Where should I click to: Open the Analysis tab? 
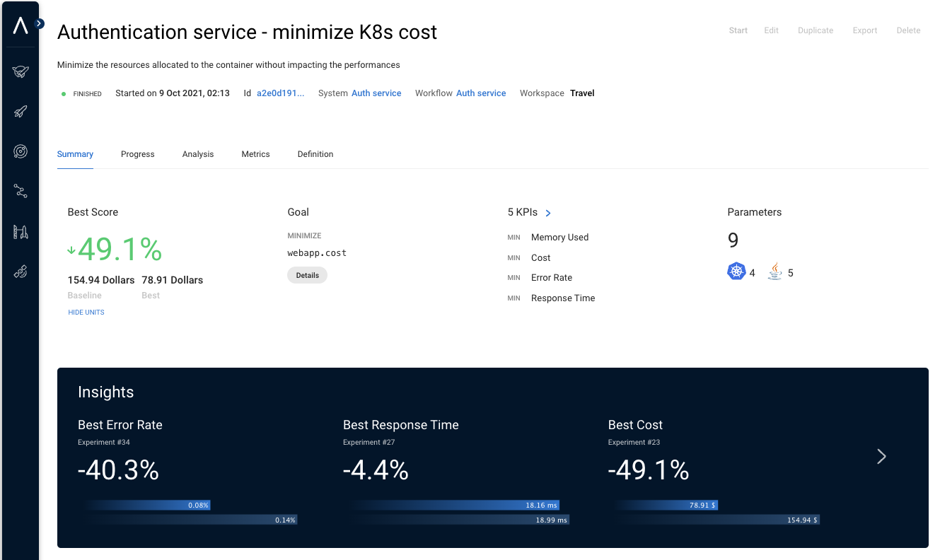pos(198,154)
